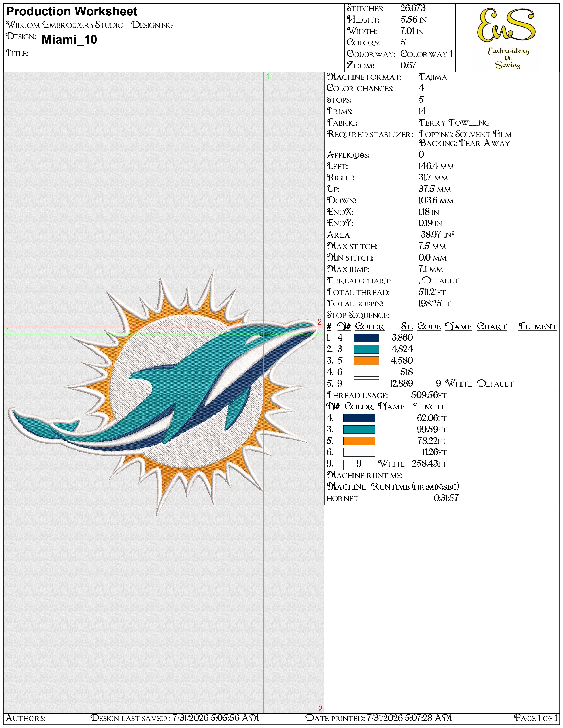Image resolution: width=563 pixels, height=728 pixels.
Task: Select stitch count "3,860" in Stop Sequence
Action: coord(402,338)
